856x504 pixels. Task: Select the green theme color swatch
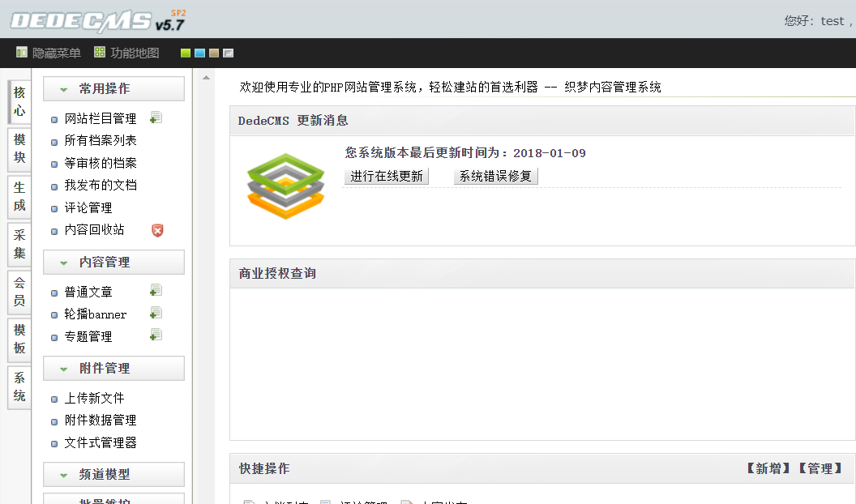pos(186,53)
